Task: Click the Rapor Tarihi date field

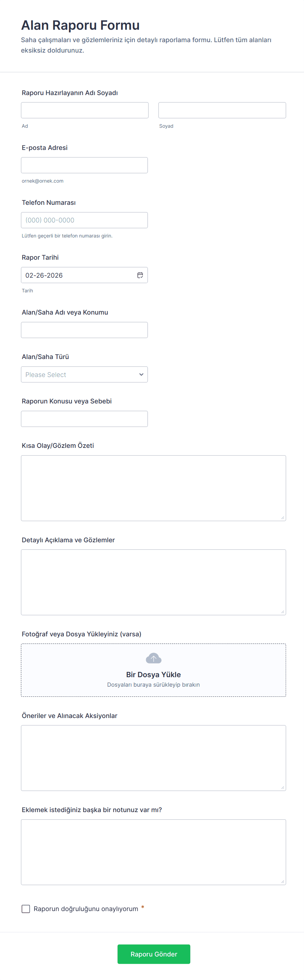Action: (78, 275)
